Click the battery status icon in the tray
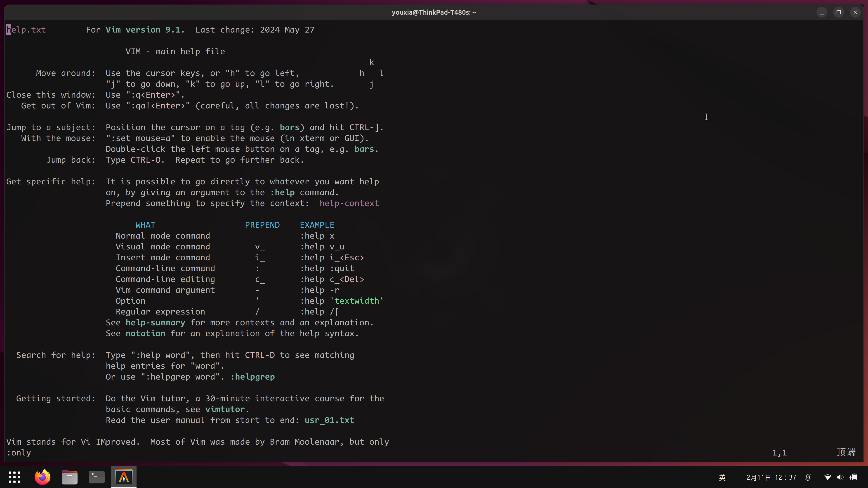This screenshot has width=868, height=488. pos(854,477)
